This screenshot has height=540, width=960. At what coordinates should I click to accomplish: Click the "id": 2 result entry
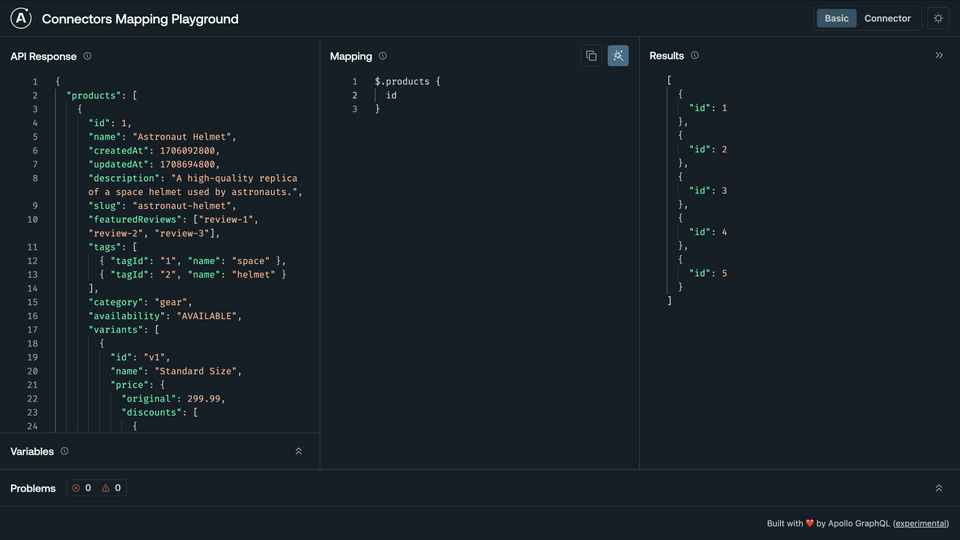click(x=708, y=149)
